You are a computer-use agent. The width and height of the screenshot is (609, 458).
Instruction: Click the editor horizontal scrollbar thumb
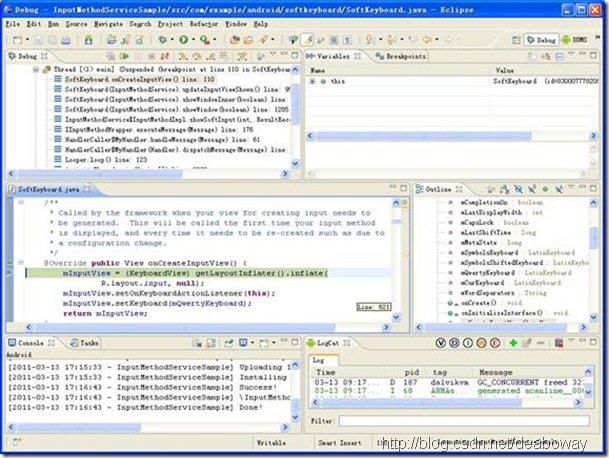point(184,327)
